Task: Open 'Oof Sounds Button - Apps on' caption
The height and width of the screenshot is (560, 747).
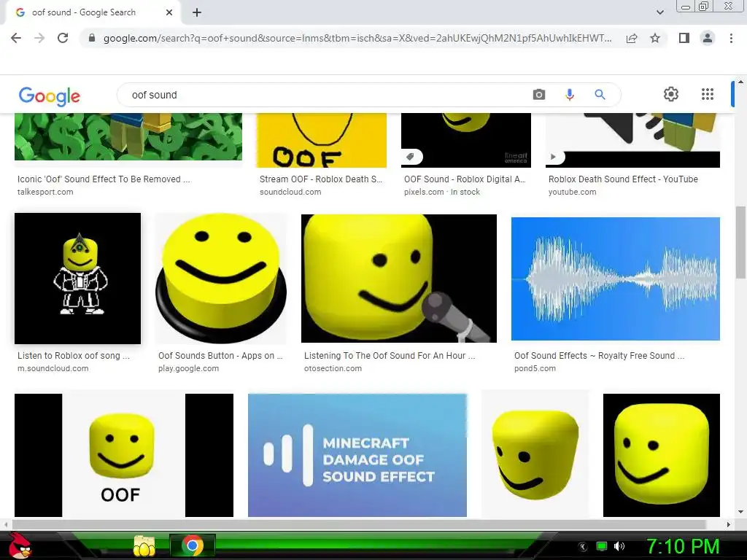Action: point(220,356)
